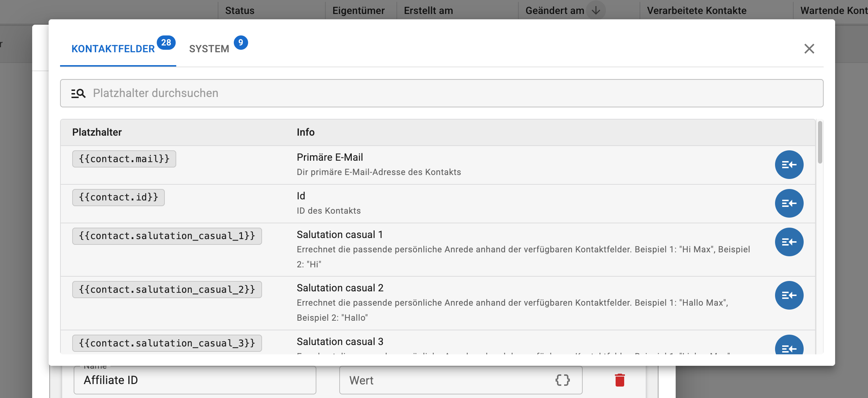868x398 pixels.
Task: Click the placeholder list scrollbar
Action: pos(820,142)
